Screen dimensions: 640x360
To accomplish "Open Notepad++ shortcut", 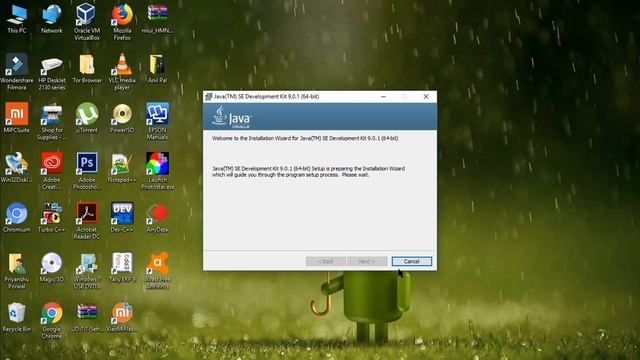I will pyautogui.click(x=122, y=167).
